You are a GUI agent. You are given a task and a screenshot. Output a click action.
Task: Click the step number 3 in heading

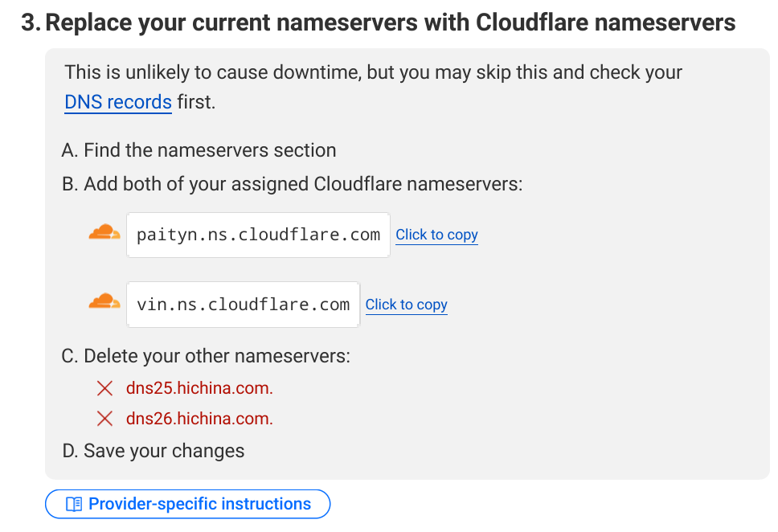(30, 22)
